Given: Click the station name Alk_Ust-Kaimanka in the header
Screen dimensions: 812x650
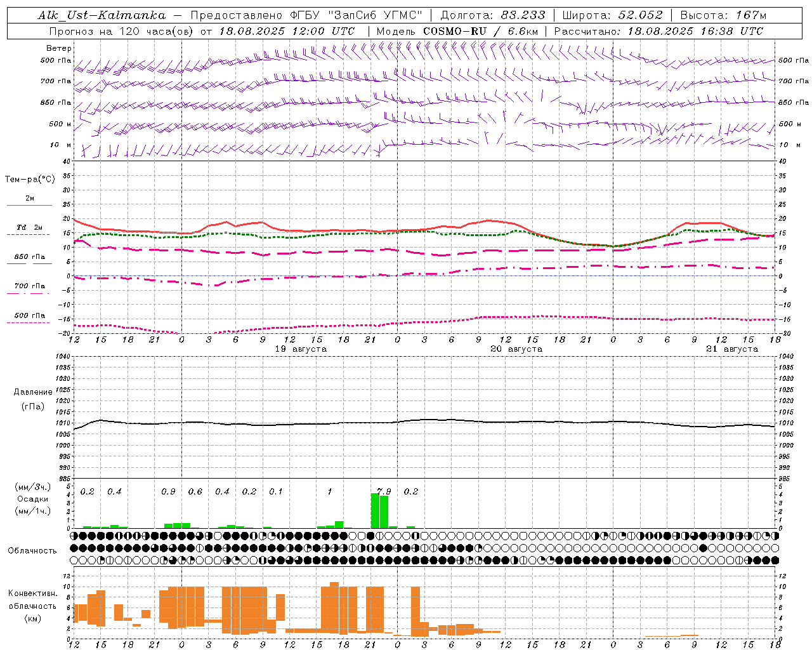Looking at the screenshot, I should click(x=101, y=15).
